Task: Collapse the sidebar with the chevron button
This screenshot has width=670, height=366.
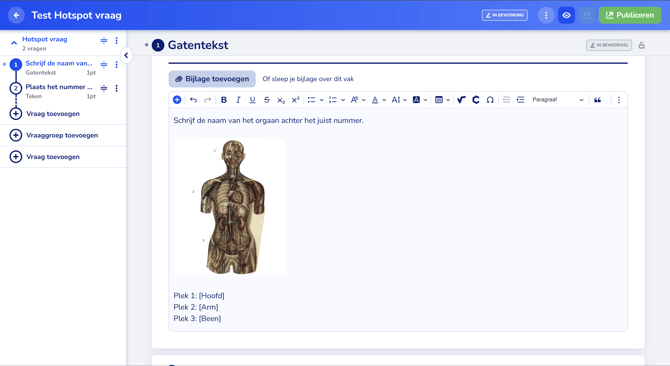Action: click(126, 56)
